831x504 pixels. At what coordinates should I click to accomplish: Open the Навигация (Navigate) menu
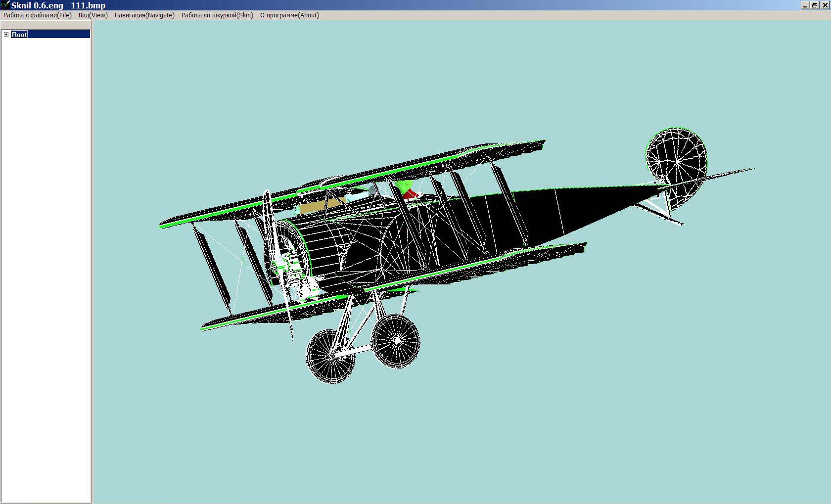[144, 15]
